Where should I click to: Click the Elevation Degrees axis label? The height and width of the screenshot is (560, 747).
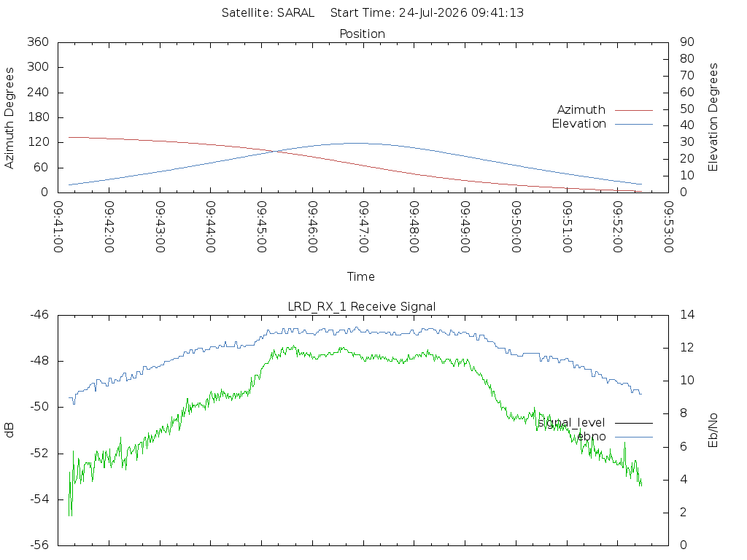pyautogui.click(x=713, y=117)
